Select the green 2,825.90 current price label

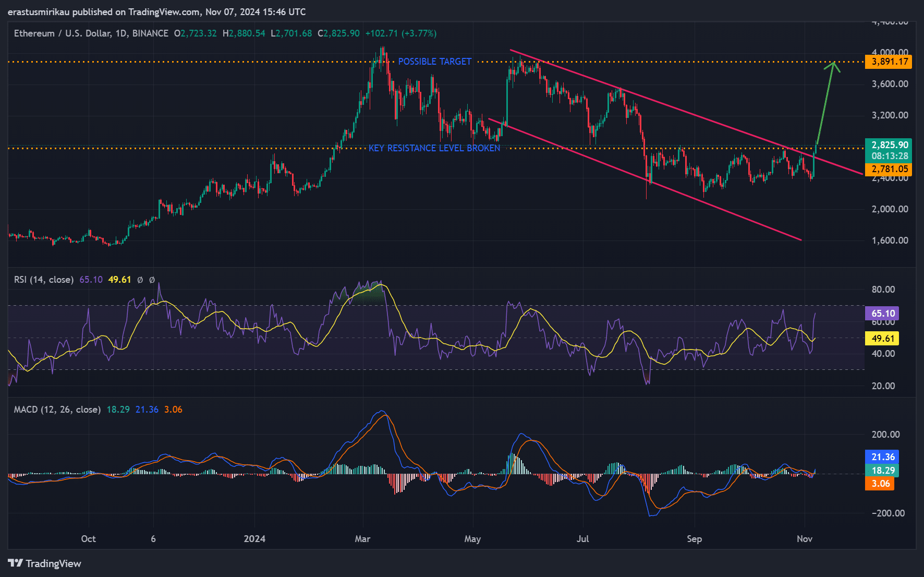(889, 145)
